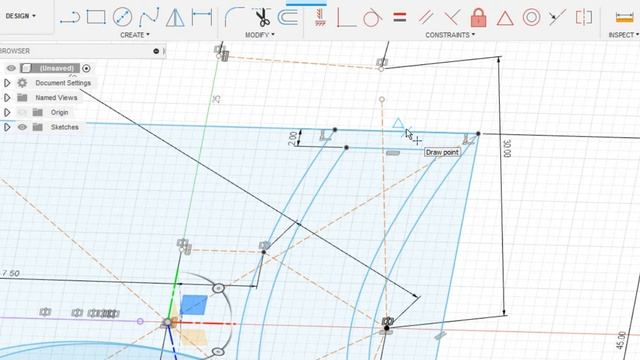
Task: Expand the Origin node
Action: tap(7, 112)
